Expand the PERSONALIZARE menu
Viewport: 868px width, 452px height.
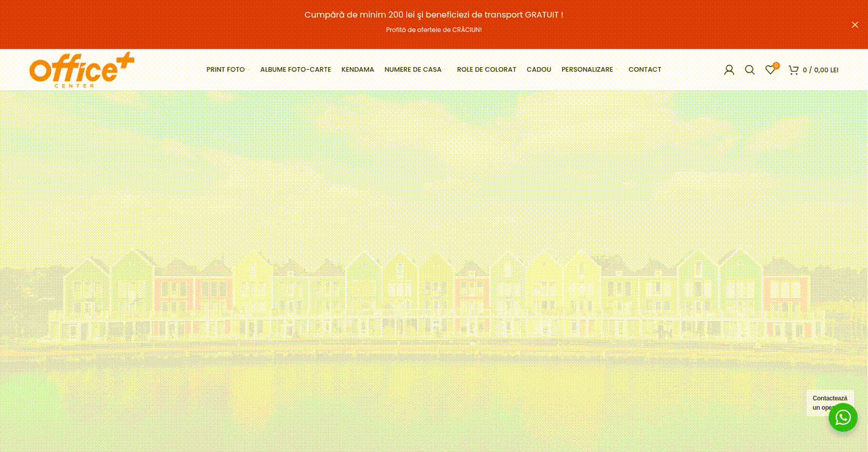(x=590, y=70)
